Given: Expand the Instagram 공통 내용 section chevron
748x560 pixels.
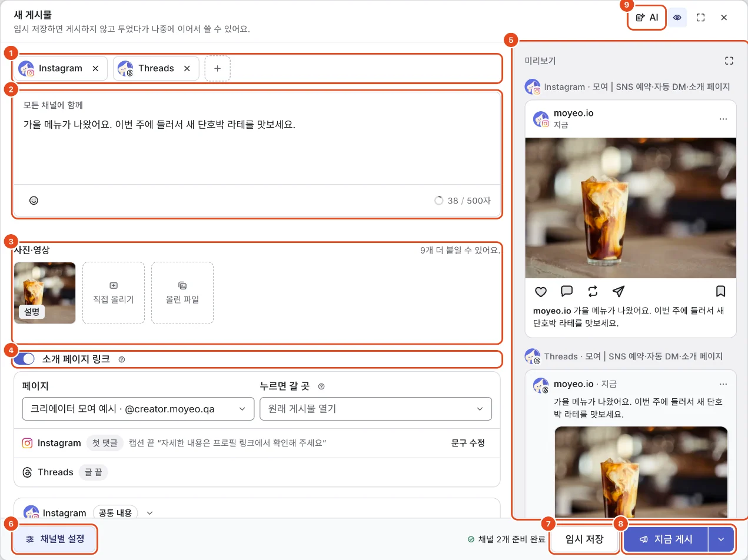Looking at the screenshot, I should (149, 513).
